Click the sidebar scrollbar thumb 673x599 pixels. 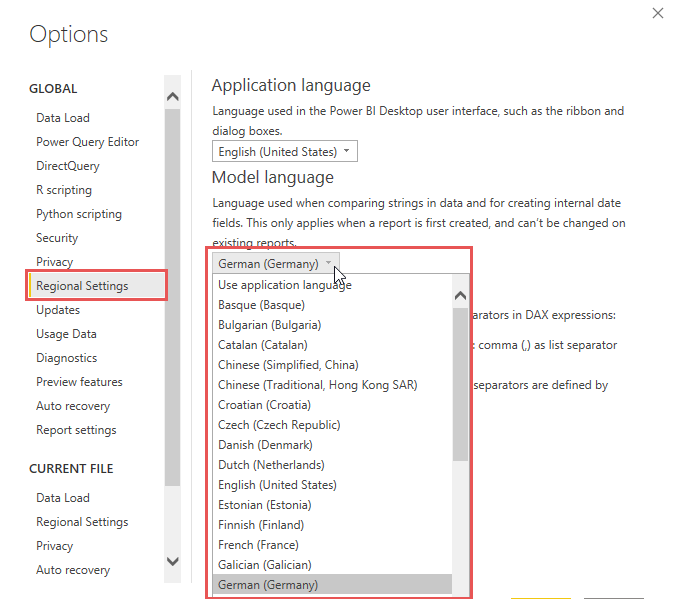coord(173,297)
